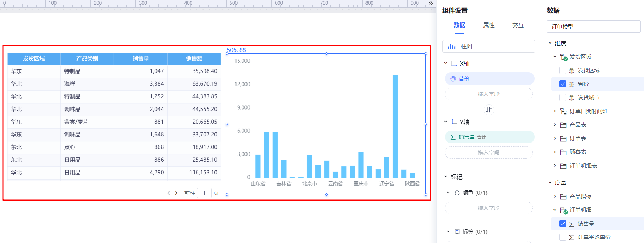
Task: Click the folder icon for 产品指标
Action: pos(564,197)
